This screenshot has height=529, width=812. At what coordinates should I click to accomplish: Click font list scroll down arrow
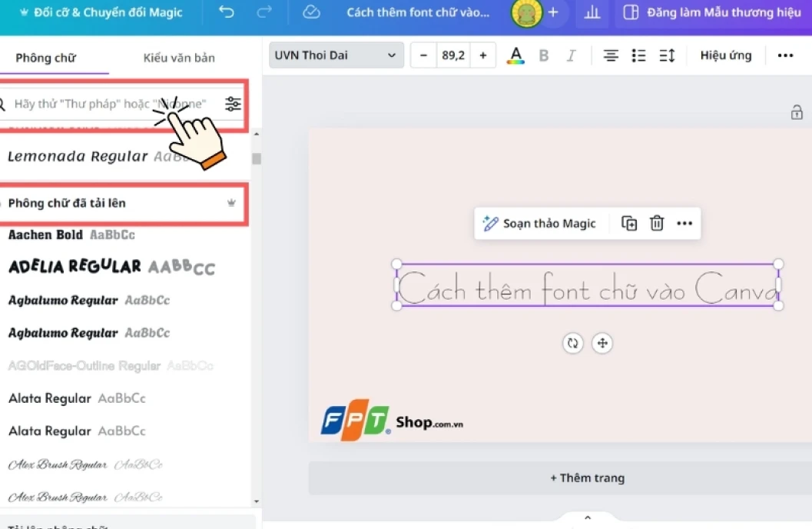(257, 501)
